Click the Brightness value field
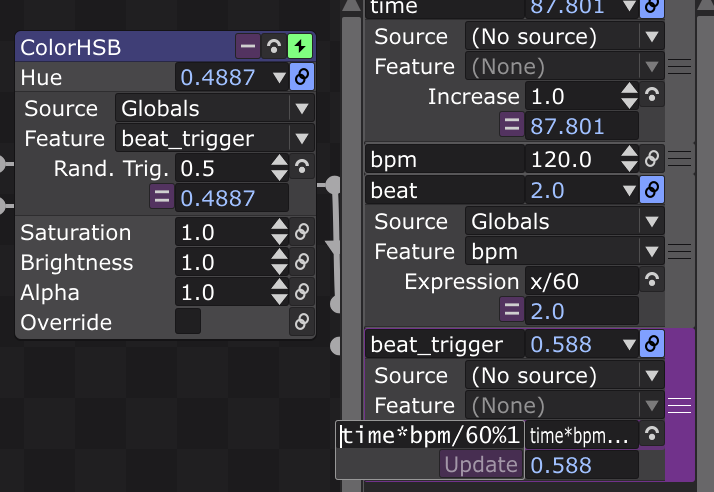This screenshot has height=492, width=714. click(223, 262)
